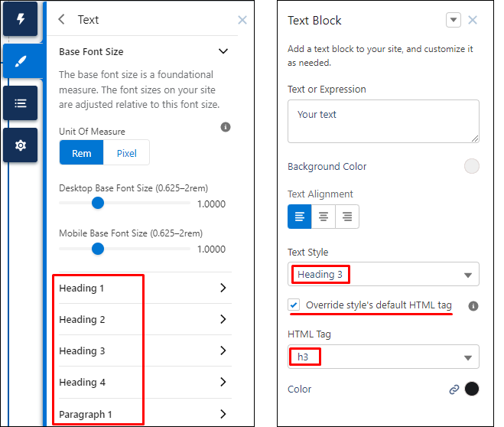Open the Paragraph 1 settings
The height and width of the screenshot is (427, 504).
click(143, 414)
